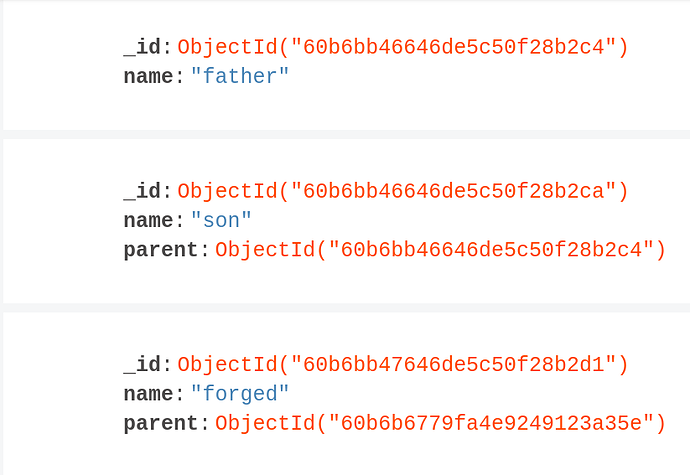
Task: Click the parent key in forged document
Action: pyautogui.click(x=161, y=424)
